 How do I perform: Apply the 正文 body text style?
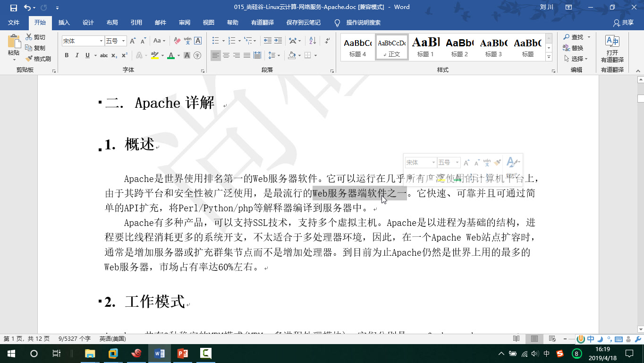coord(392,47)
